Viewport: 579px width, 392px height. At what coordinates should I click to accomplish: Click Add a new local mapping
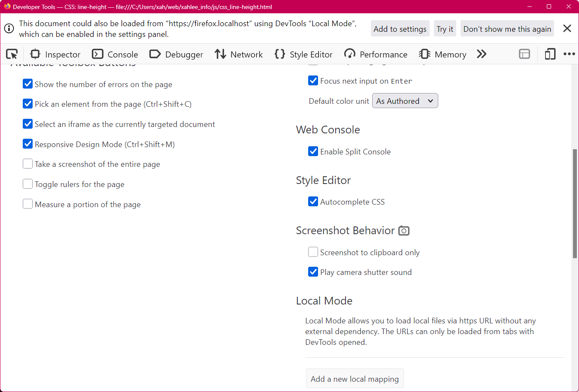(355, 379)
